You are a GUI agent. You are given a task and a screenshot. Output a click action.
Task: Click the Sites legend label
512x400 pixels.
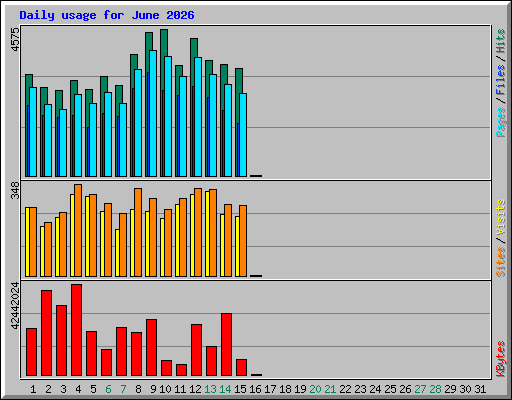[500, 262]
